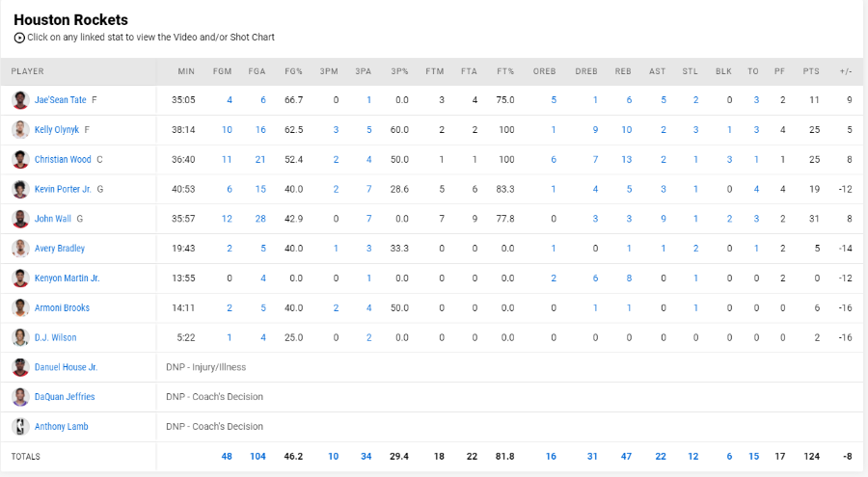View John Wall's 28 field goal attempts
The width and height of the screenshot is (868, 477).
(260, 219)
